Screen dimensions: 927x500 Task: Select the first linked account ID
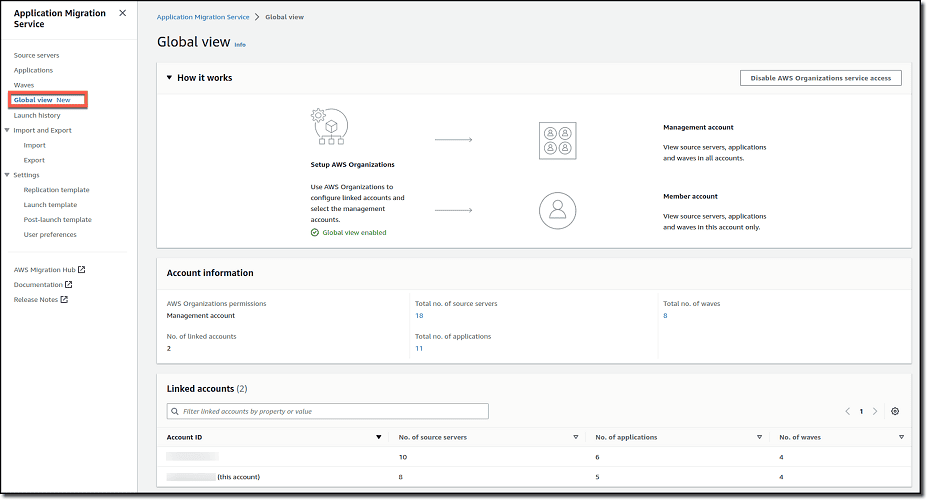[192, 456]
